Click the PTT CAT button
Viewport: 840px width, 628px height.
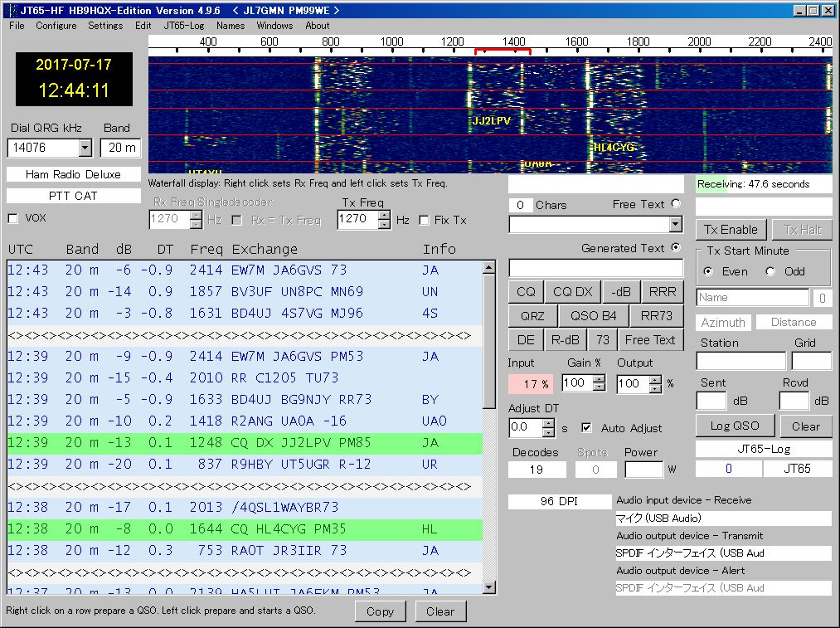74,196
